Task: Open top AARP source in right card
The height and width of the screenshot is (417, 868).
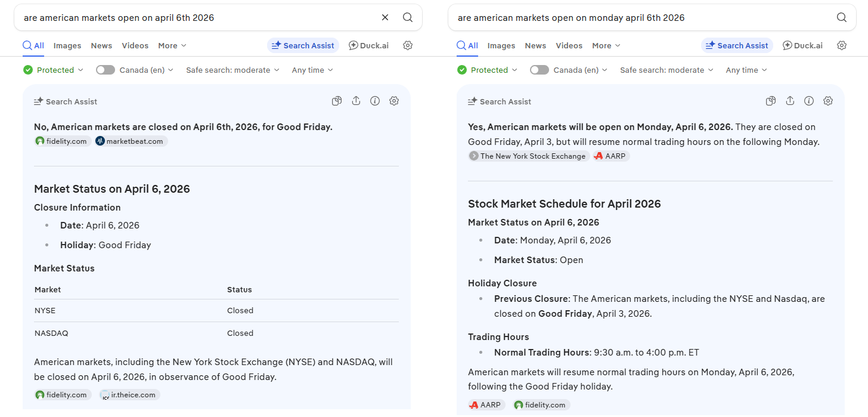Action: pos(611,156)
